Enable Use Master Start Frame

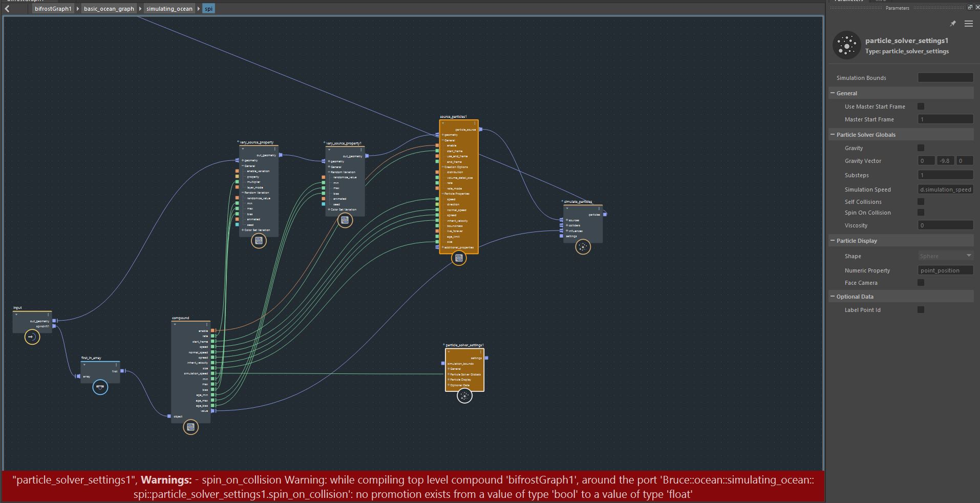pyautogui.click(x=921, y=106)
